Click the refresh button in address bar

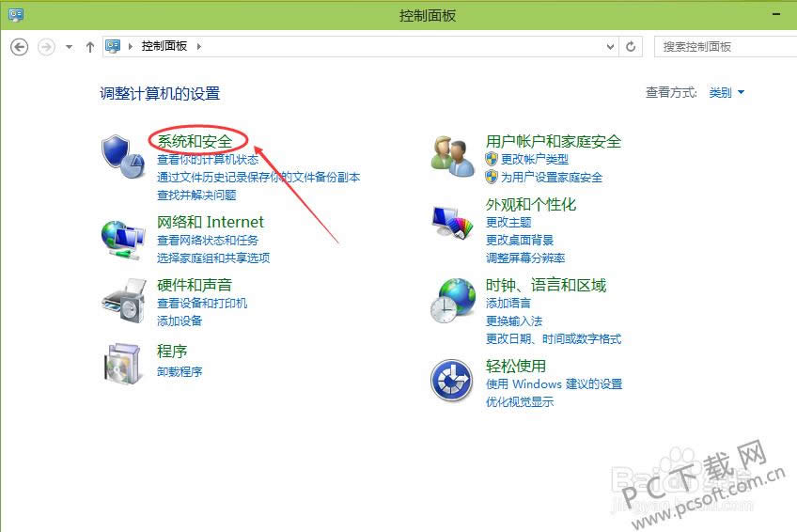click(632, 46)
